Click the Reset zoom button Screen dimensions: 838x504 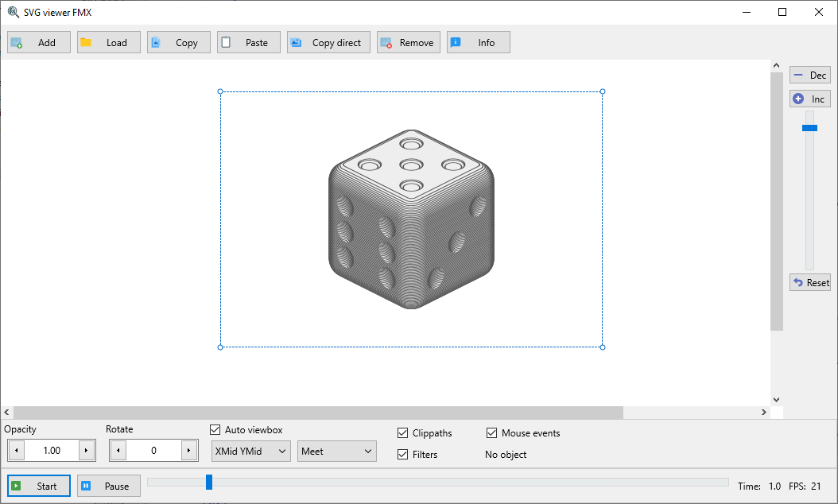coord(809,283)
